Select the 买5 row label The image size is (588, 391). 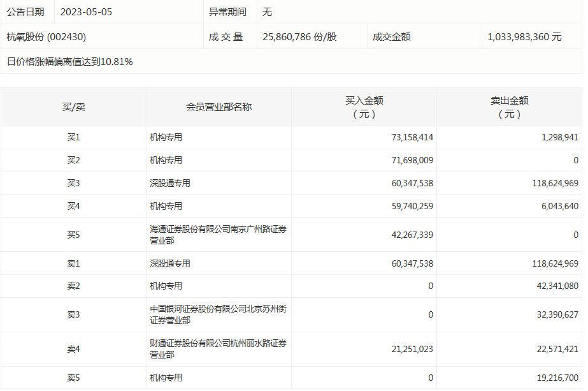click(x=73, y=235)
